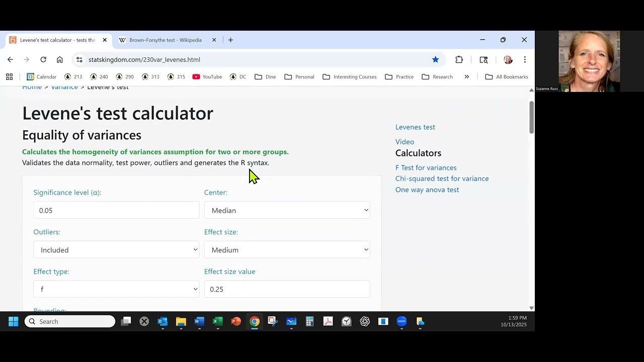Open Adobe Acrobat from the taskbar

(328, 321)
